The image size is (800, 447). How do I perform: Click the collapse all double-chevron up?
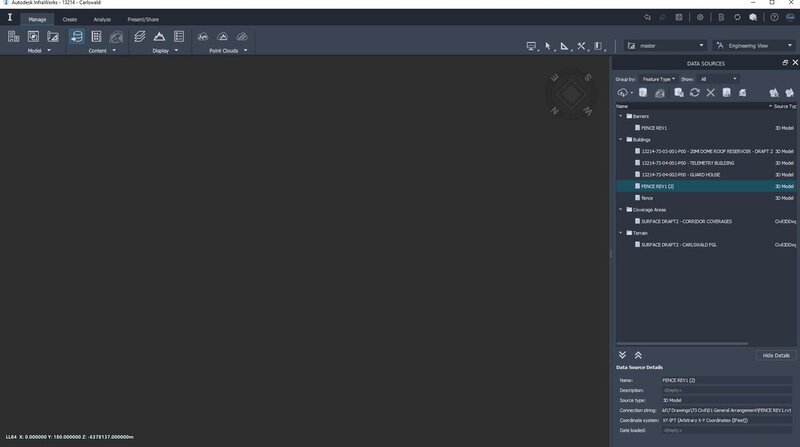[x=638, y=355]
